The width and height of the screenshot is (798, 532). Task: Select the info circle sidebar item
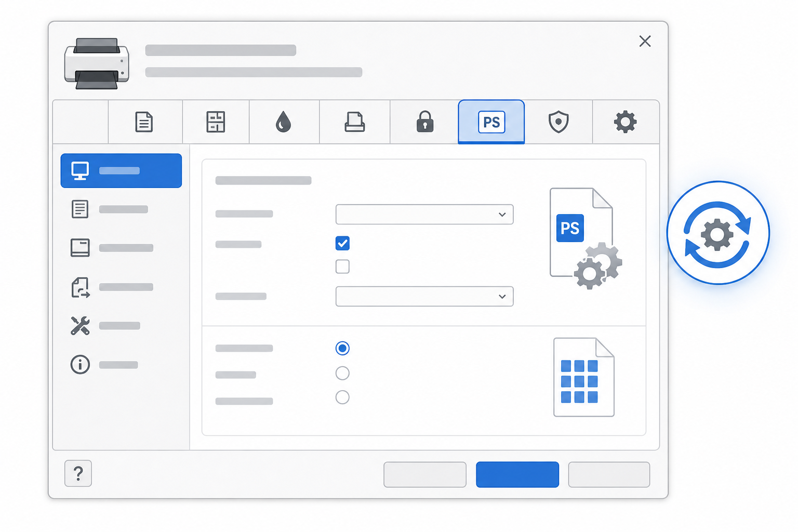(x=121, y=365)
